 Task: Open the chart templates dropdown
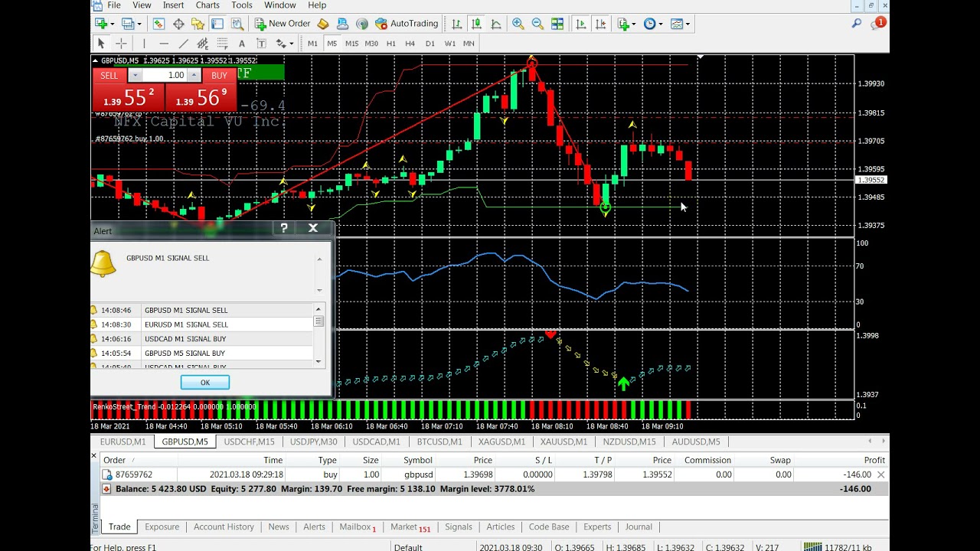pyautogui.click(x=687, y=24)
